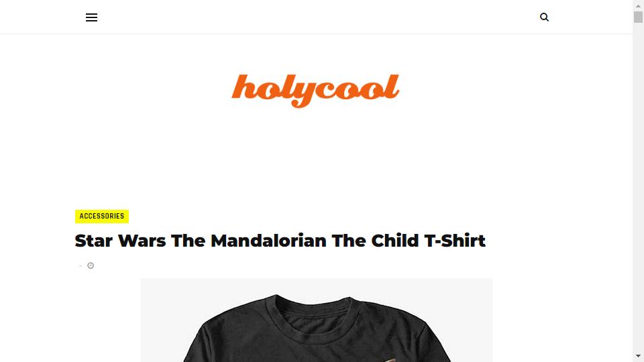Open site search with magnifier icon

click(544, 17)
